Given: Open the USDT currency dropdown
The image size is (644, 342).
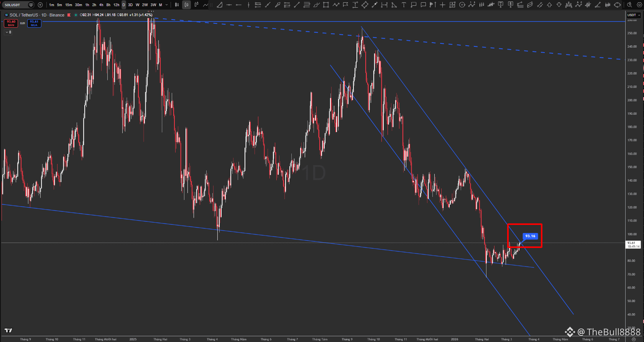Looking at the screenshot, I should (x=634, y=15).
